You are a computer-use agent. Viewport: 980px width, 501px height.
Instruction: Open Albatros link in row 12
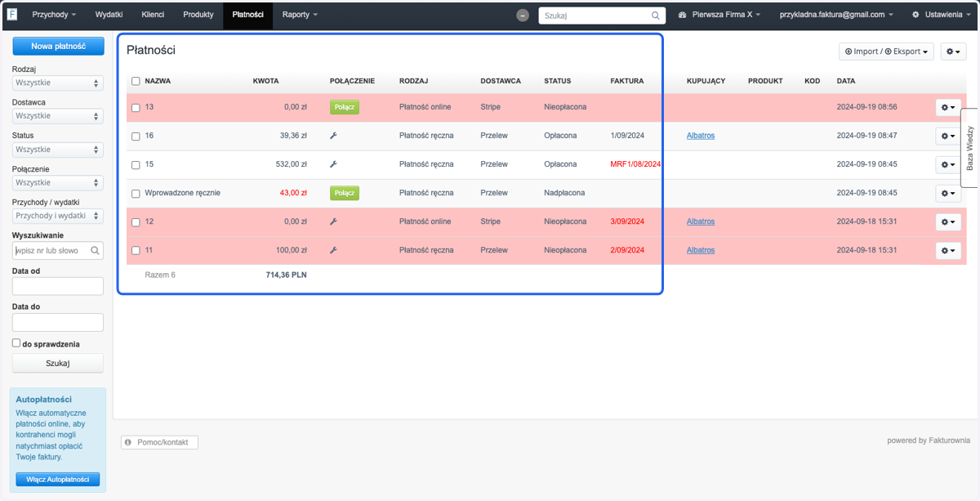click(701, 221)
